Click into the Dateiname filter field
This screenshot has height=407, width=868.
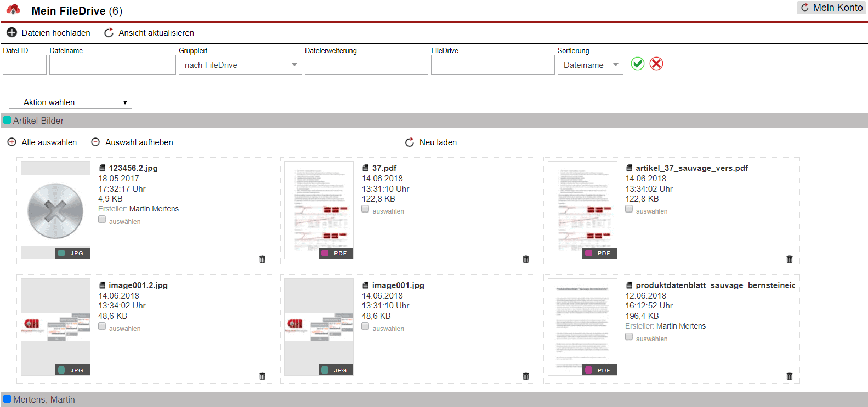(112, 65)
